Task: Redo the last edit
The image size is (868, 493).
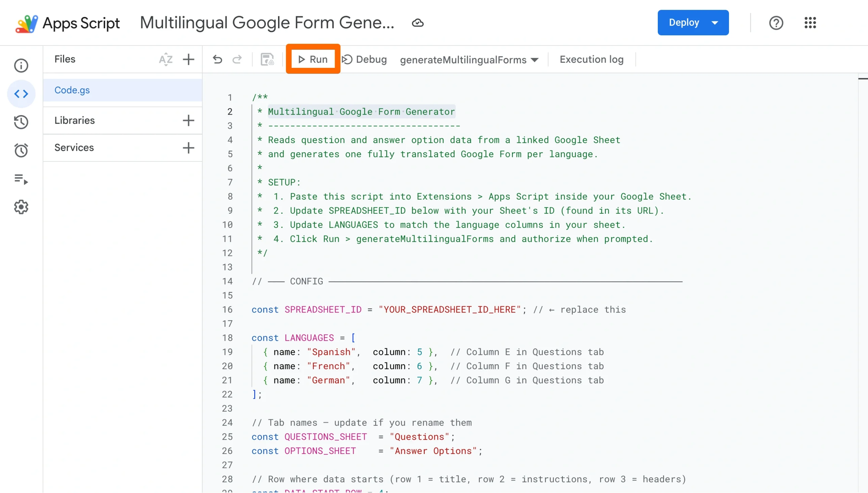Action: point(237,59)
